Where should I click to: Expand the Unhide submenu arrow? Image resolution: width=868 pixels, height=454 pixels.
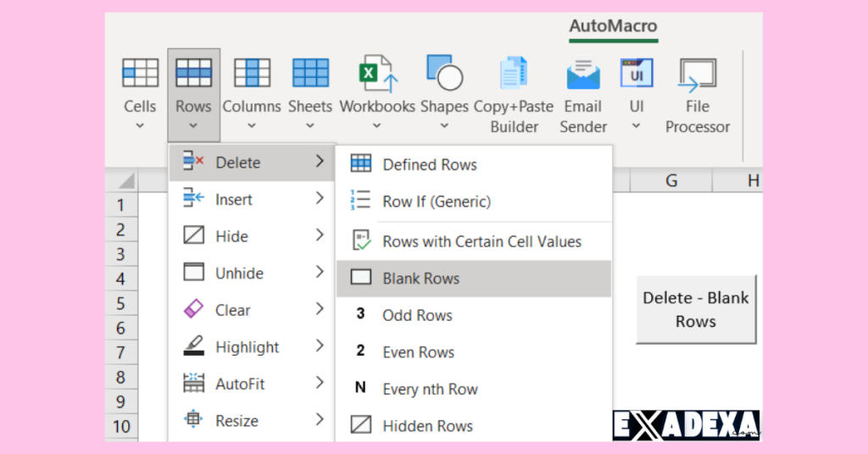(x=320, y=272)
